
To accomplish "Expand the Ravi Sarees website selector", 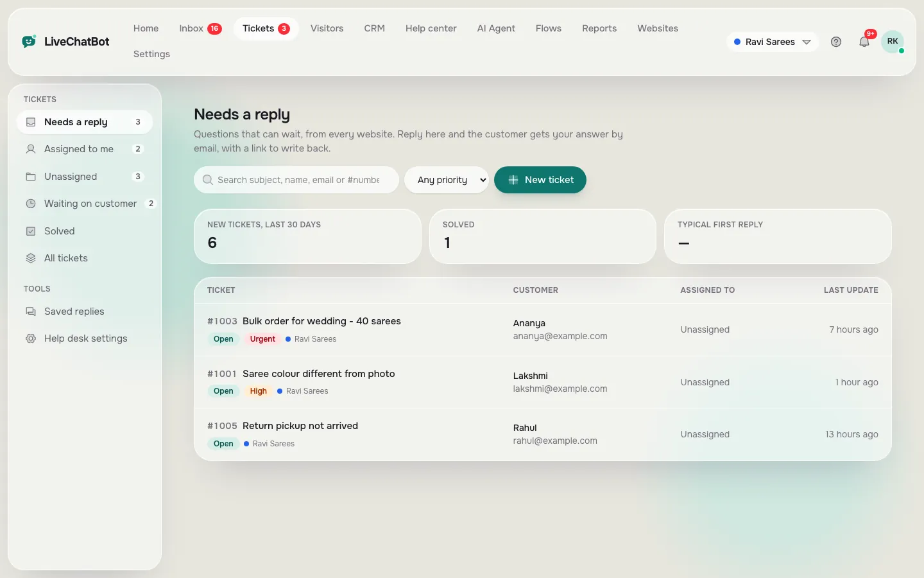I will 773,42.
